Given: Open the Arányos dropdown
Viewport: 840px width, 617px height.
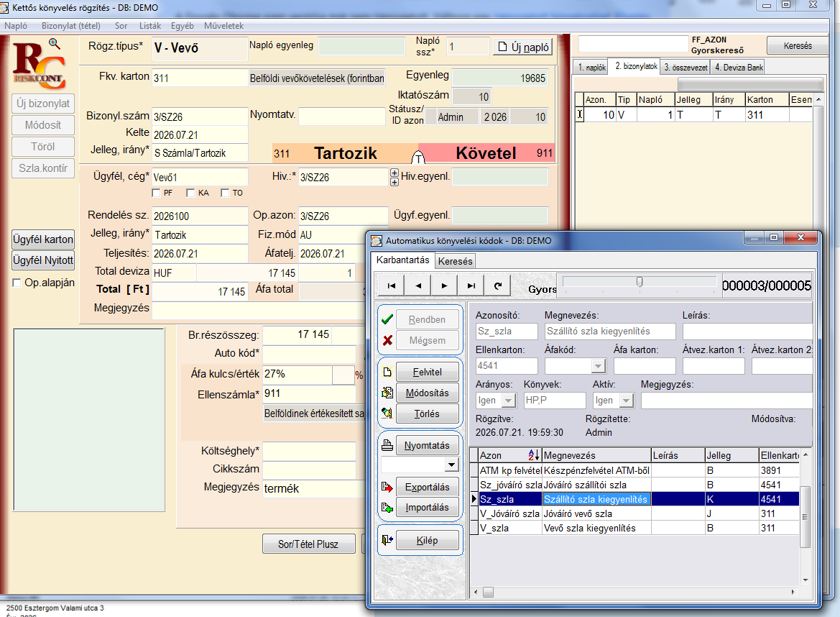Looking at the screenshot, I should click(509, 401).
